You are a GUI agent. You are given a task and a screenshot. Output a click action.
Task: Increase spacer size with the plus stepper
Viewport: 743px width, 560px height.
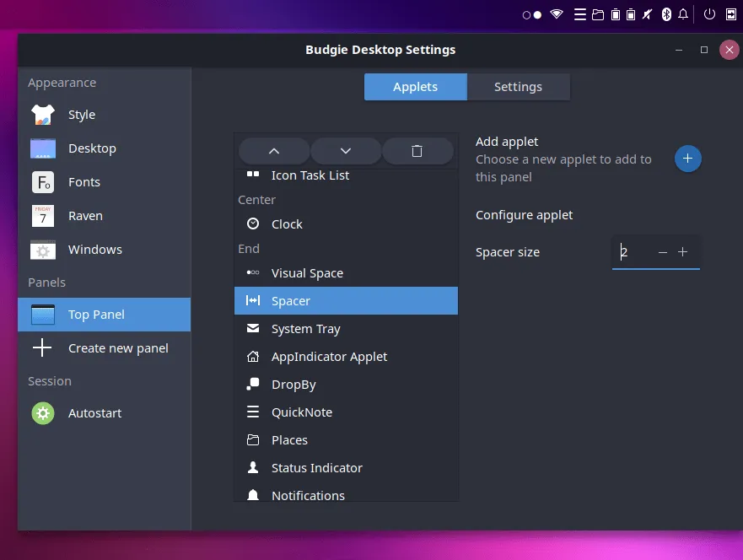(x=683, y=252)
